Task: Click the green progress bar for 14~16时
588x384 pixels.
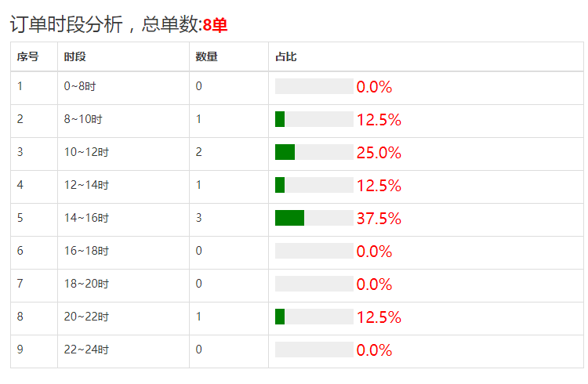Action: pyautogui.click(x=289, y=218)
